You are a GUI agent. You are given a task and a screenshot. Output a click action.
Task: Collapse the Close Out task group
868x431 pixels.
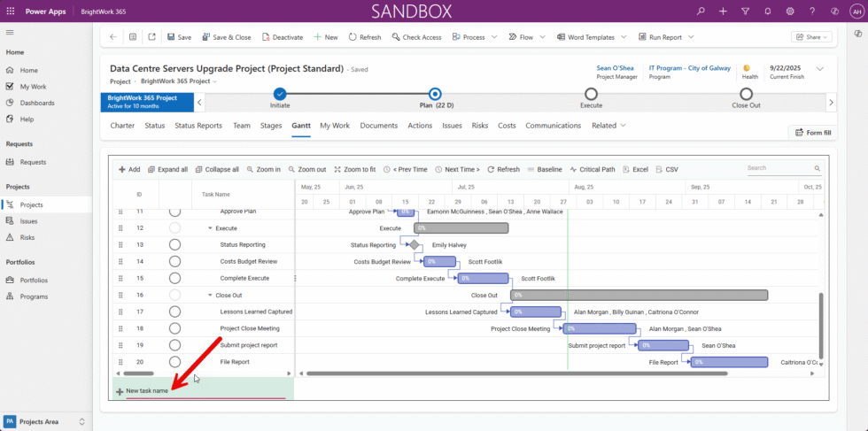[x=211, y=295]
